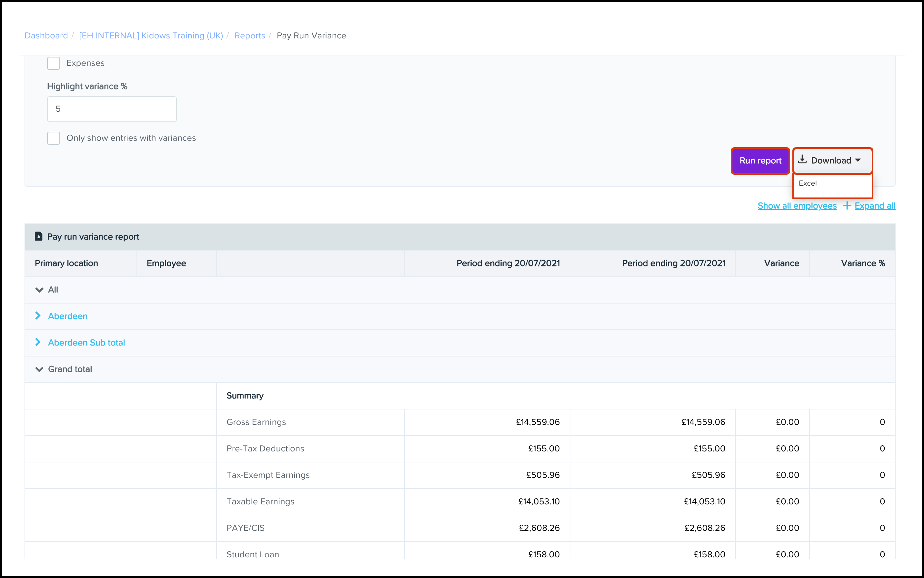The image size is (924, 578).
Task: Click the Pay run variance report title
Action: pos(93,237)
